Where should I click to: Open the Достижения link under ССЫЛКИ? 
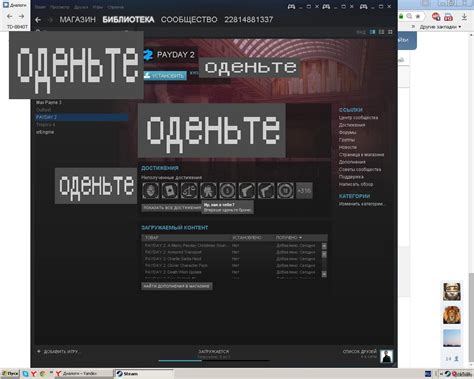pos(352,125)
